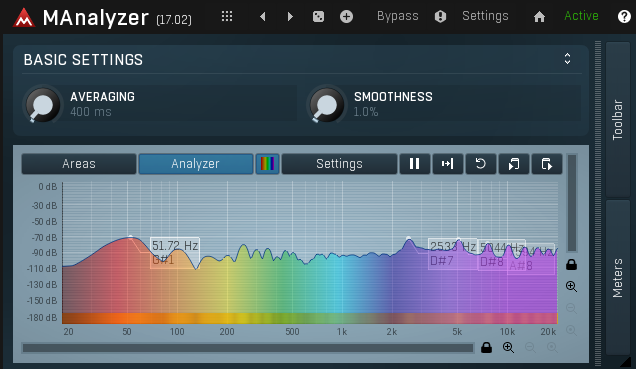This screenshot has width=636, height=369.
Task: Open the Meters side tab
Action: point(618,278)
